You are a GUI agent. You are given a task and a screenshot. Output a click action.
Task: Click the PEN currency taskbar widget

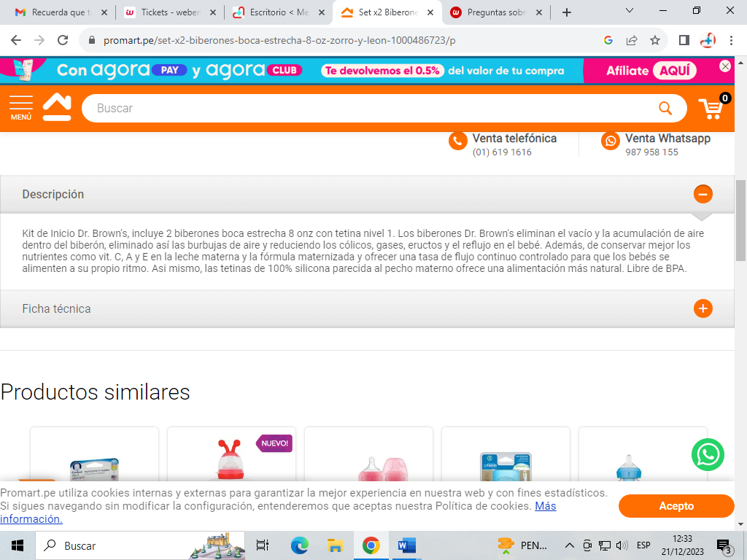pos(522,545)
